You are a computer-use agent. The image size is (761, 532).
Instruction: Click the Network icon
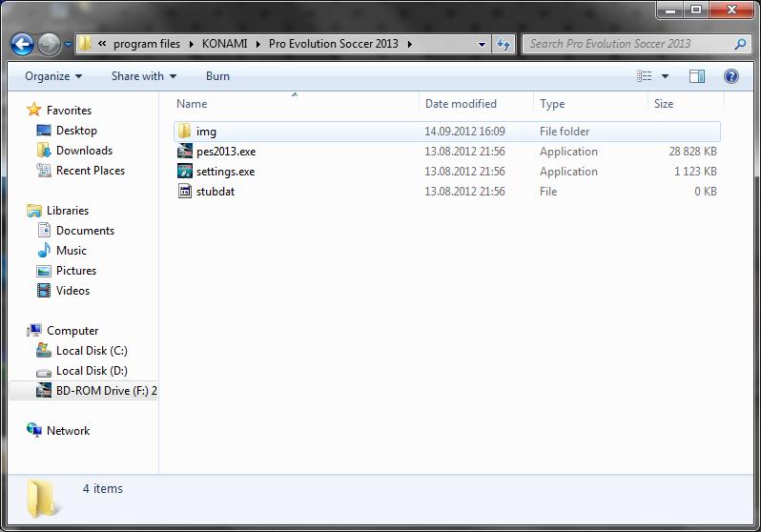pyautogui.click(x=34, y=430)
